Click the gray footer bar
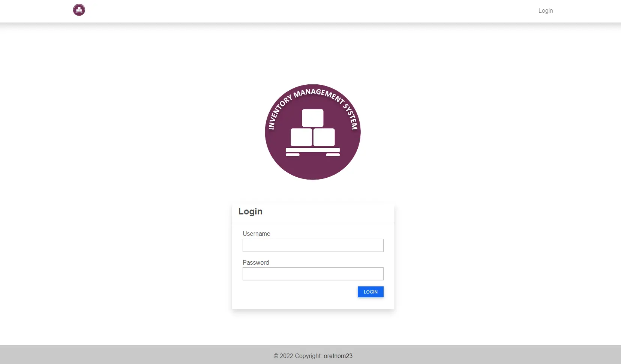This screenshot has width=621, height=364. coord(310,355)
